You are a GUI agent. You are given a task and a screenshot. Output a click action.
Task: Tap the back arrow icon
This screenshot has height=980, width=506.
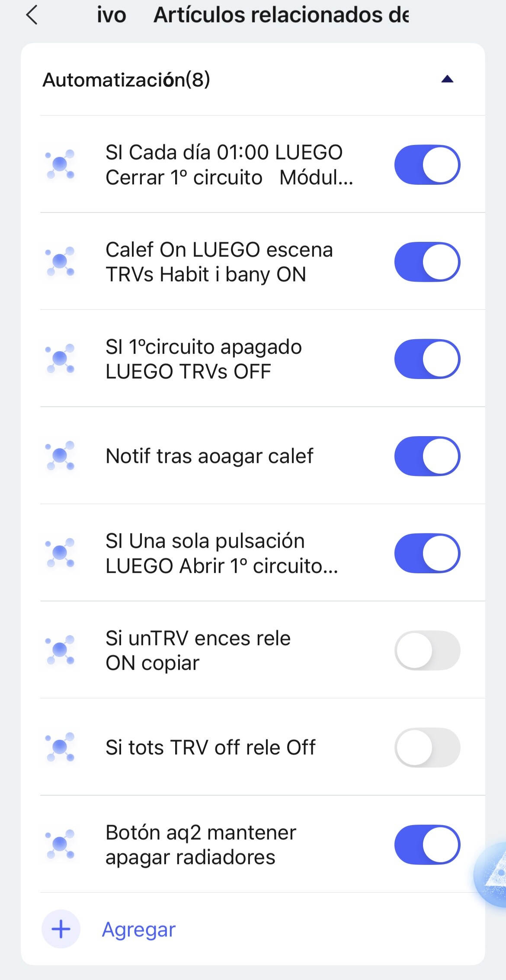[x=32, y=15]
